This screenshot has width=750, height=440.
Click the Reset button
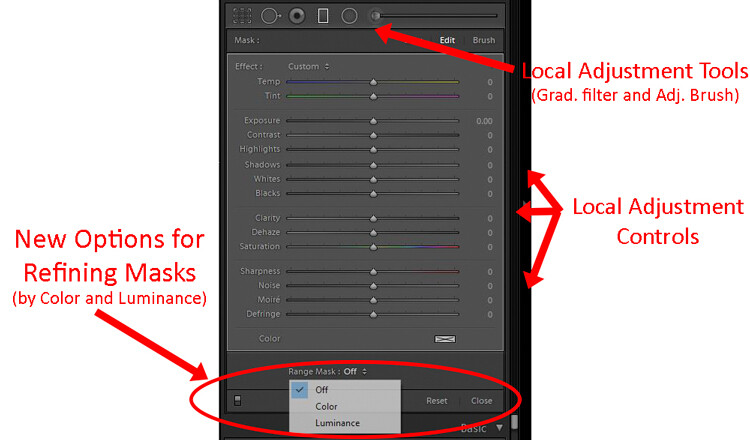coord(437,401)
